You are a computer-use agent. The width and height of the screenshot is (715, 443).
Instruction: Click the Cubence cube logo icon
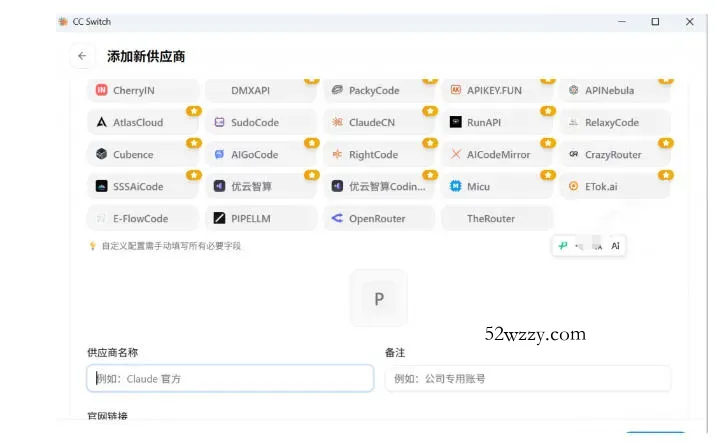[101, 154]
